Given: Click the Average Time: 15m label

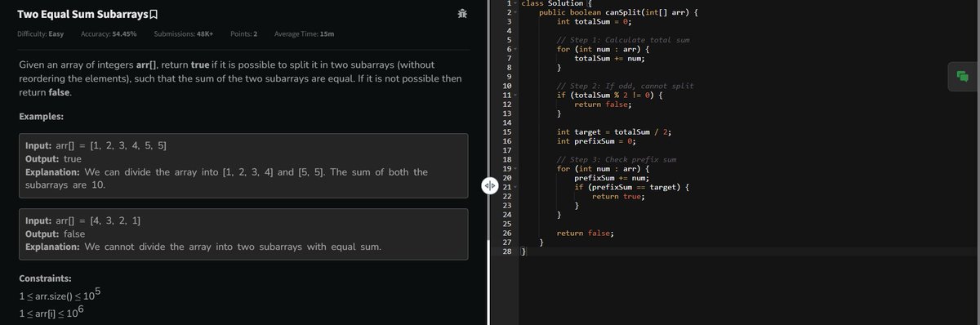Looking at the screenshot, I should [x=304, y=33].
